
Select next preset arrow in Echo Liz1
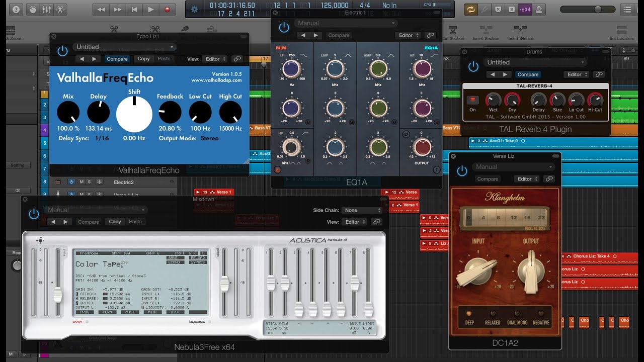coord(95,59)
